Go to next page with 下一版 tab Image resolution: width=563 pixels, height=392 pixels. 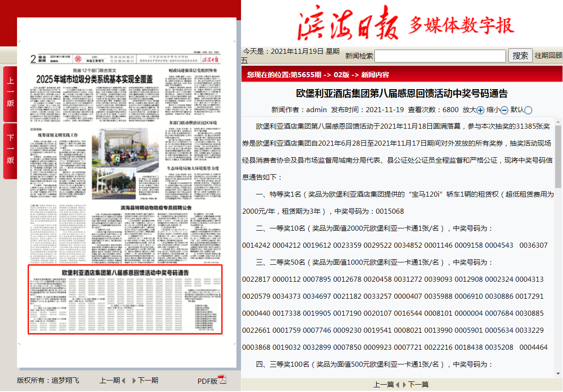point(10,150)
